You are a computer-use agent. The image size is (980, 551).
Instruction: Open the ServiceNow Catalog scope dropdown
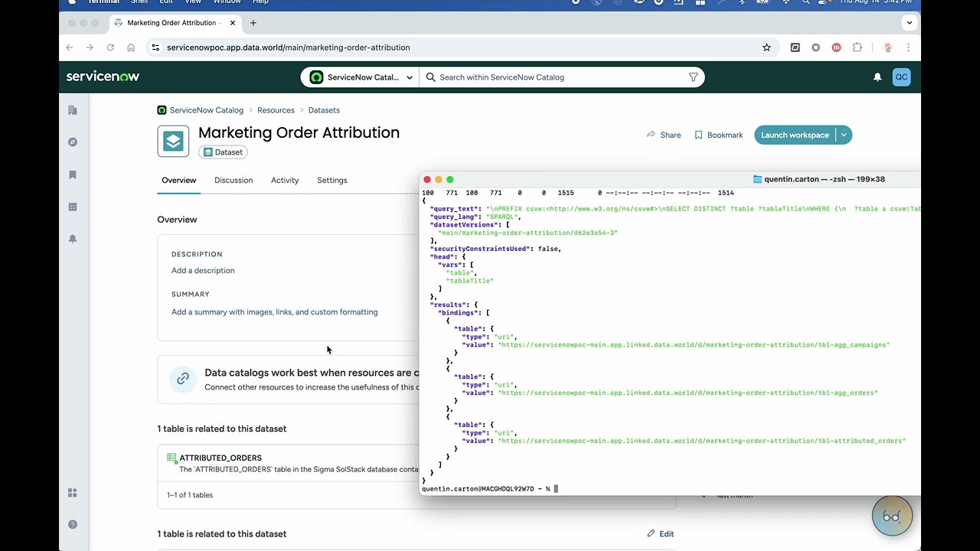click(x=361, y=77)
